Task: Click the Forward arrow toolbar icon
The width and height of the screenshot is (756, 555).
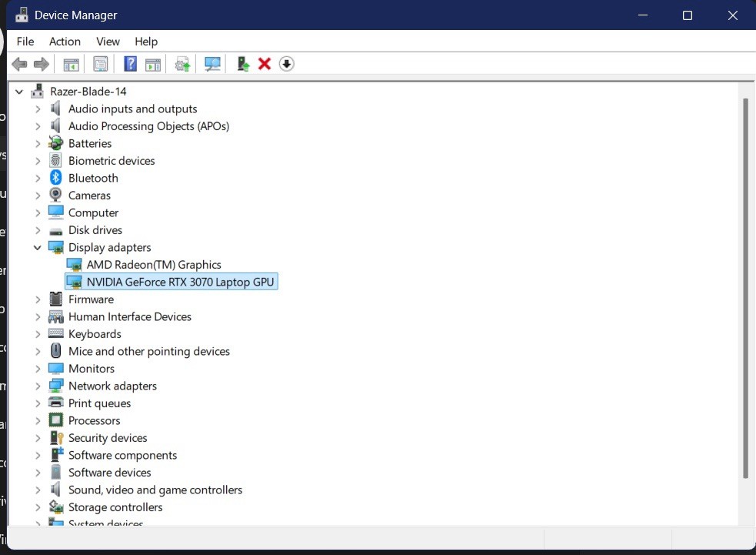Action: 42,64
